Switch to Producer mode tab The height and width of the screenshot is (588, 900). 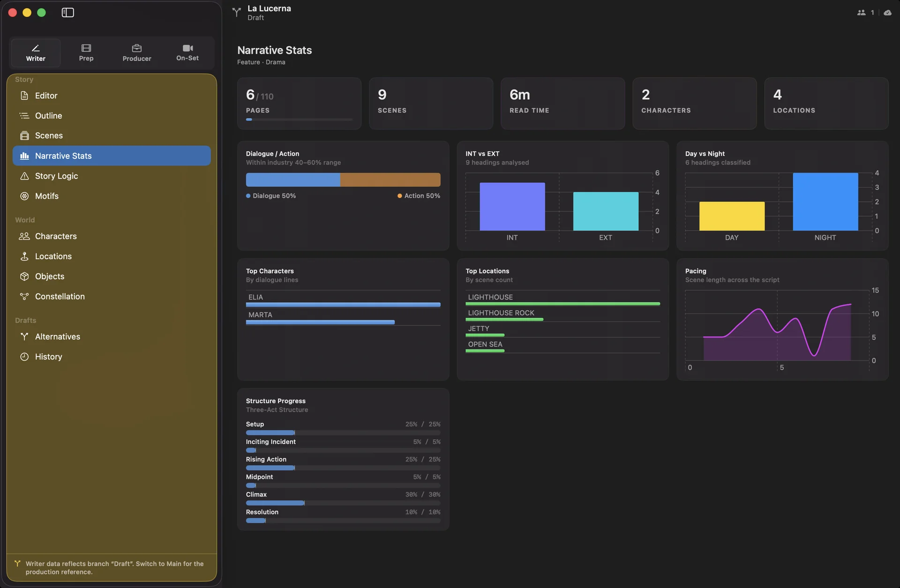(x=137, y=53)
